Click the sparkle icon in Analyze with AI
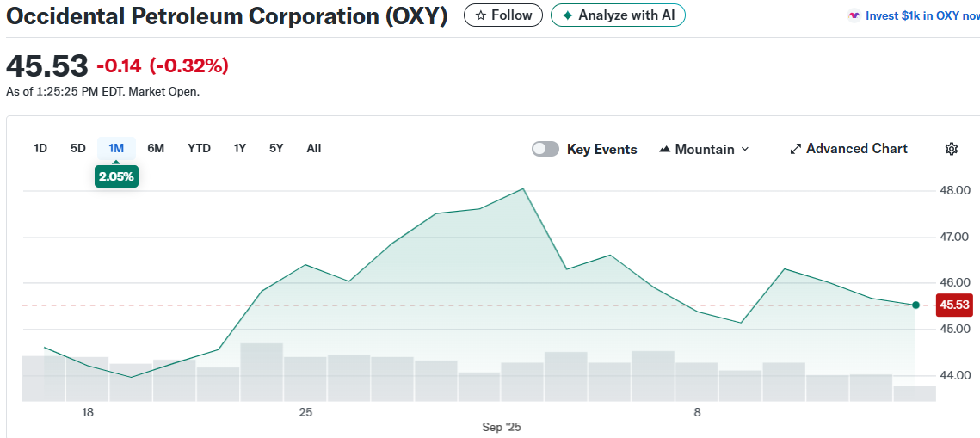The image size is (980, 438). pos(567,15)
